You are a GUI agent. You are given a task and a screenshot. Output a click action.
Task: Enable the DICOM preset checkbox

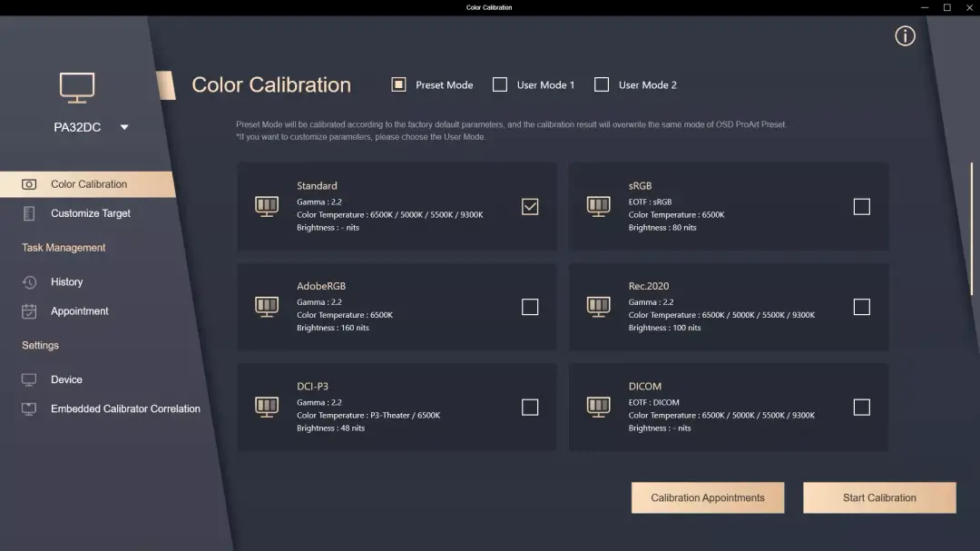(862, 408)
